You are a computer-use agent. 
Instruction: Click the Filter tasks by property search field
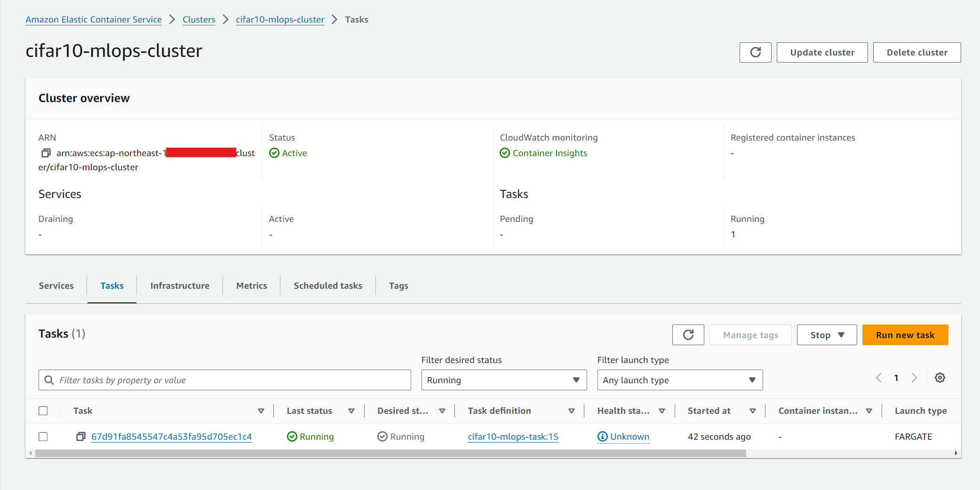[231, 380]
